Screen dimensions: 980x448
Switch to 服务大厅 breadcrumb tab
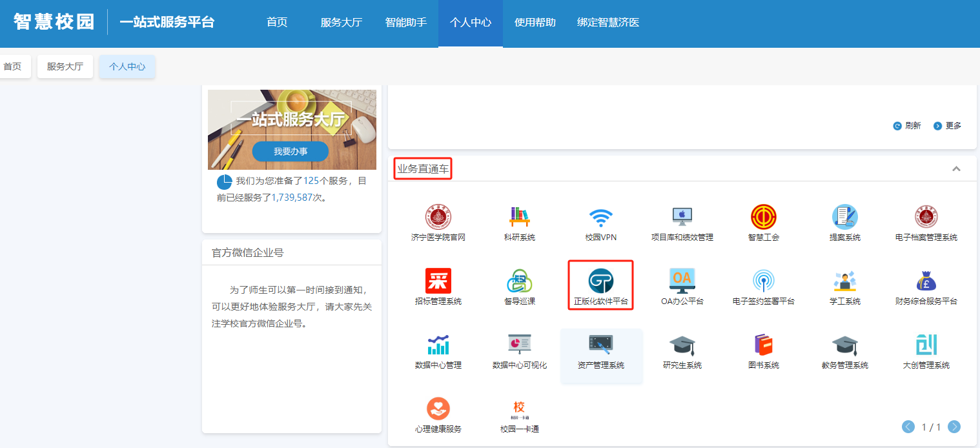click(65, 66)
